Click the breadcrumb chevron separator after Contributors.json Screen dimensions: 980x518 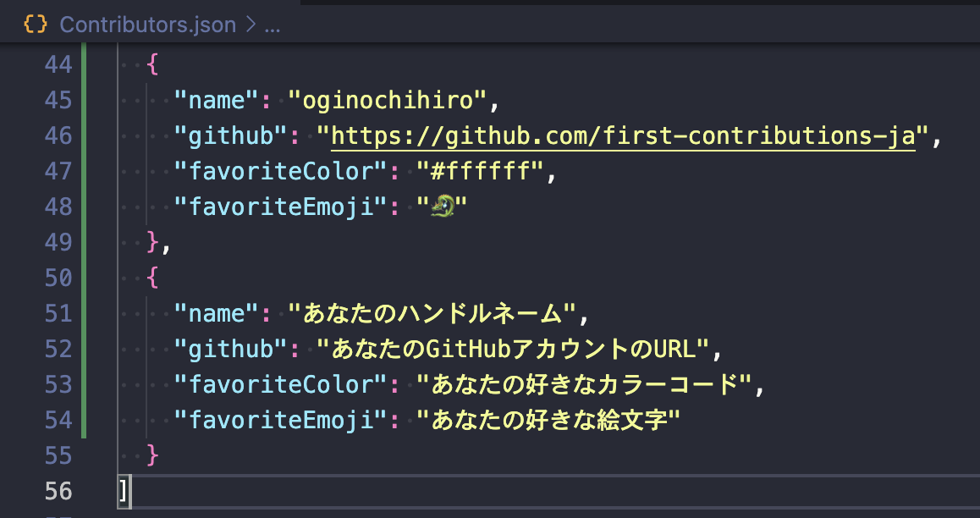[251, 25]
